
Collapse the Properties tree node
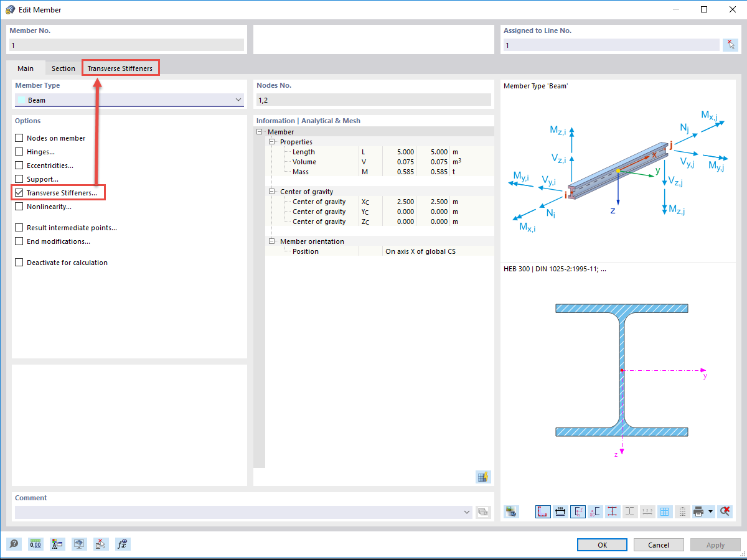pos(272,142)
